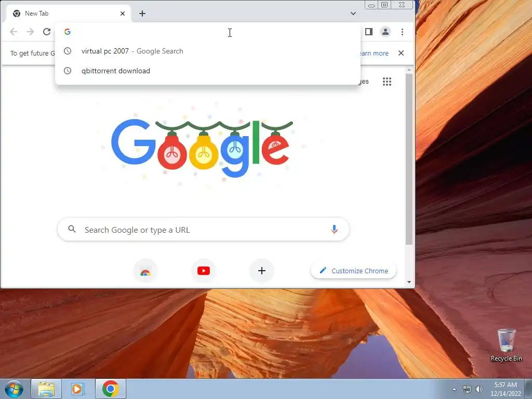Image resolution: width=532 pixels, height=399 pixels.
Task: Open the Windows Start button
Action: pos(14,389)
